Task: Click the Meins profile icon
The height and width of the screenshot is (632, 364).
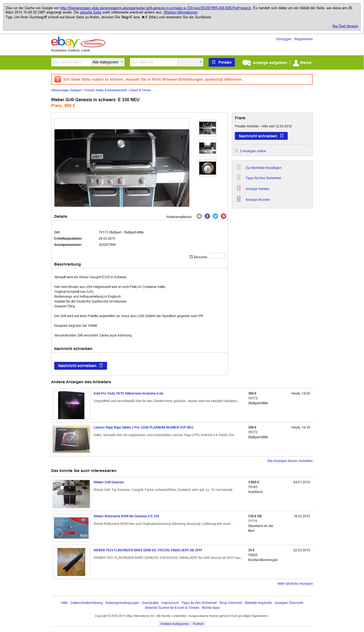Action: point(296,63)
